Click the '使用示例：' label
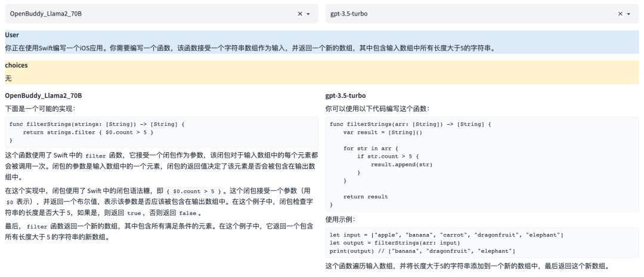The width and height of the screenshot is (644, 277). 340,220
